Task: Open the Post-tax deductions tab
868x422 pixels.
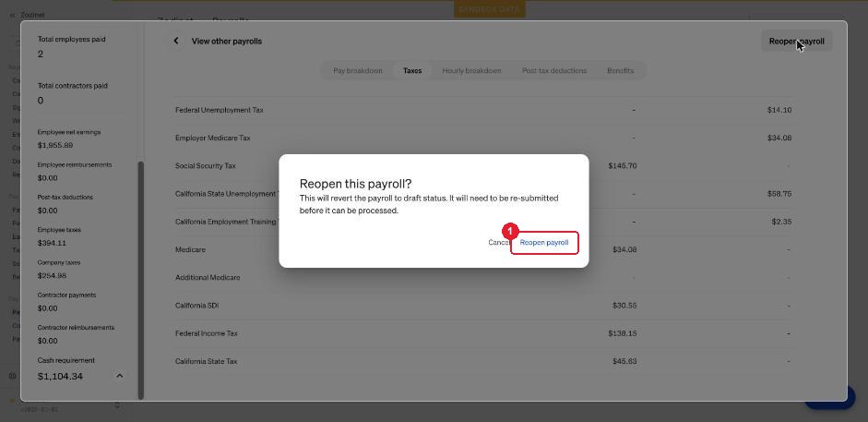Action: point(554,71)
